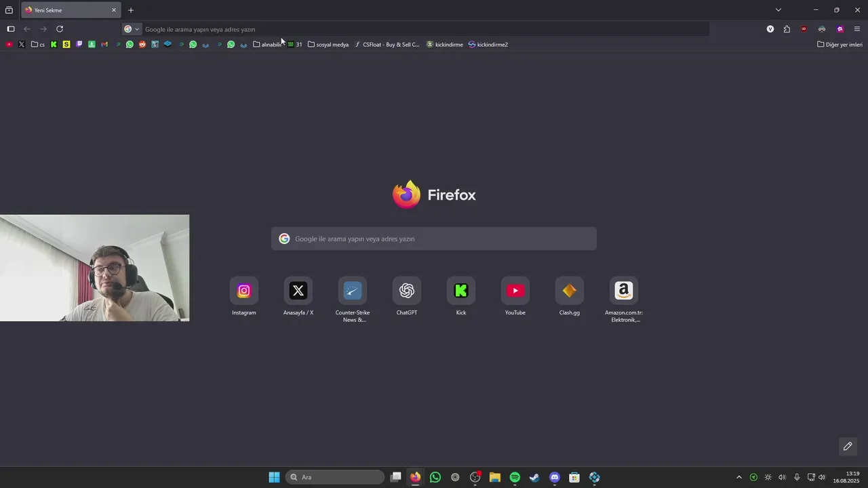Image resolution: width=868 pixels, height=488 pixels.
Task: Expand the cs bookmarks folder
Action: (38, 45)
